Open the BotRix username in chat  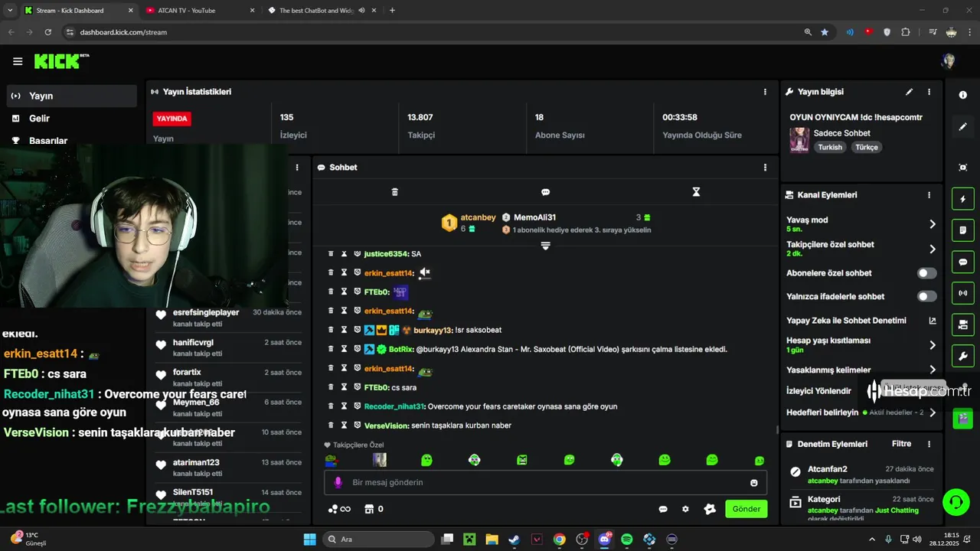pos(401,349)
